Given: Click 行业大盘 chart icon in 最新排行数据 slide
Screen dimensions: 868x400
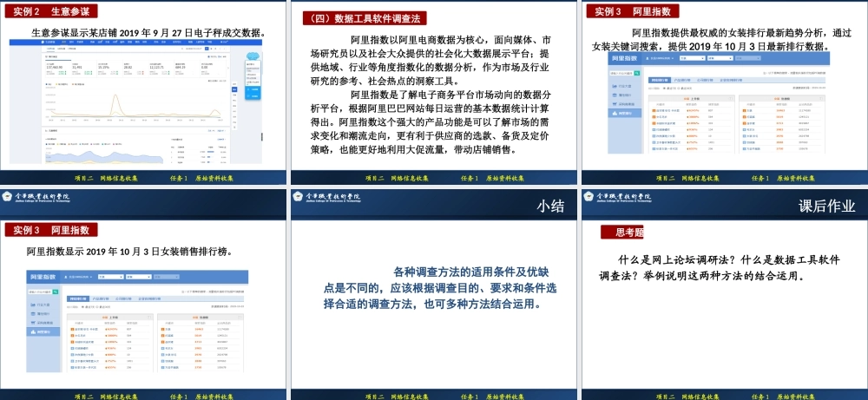Looking at the screenshot, I should click(615, 86).
